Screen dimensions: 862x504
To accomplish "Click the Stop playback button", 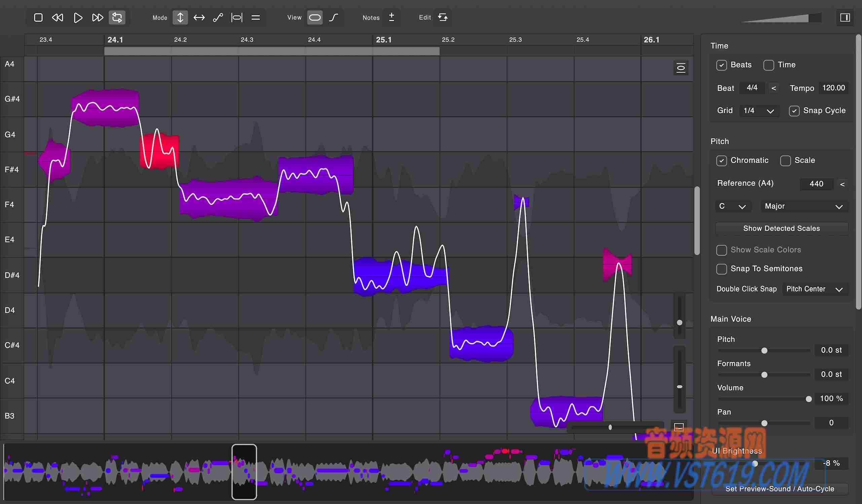I will (38, 17).
